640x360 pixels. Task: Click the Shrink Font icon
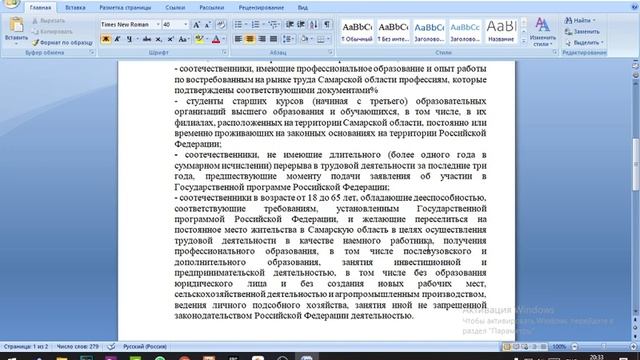pyautogui.click(x=208, y=25)
